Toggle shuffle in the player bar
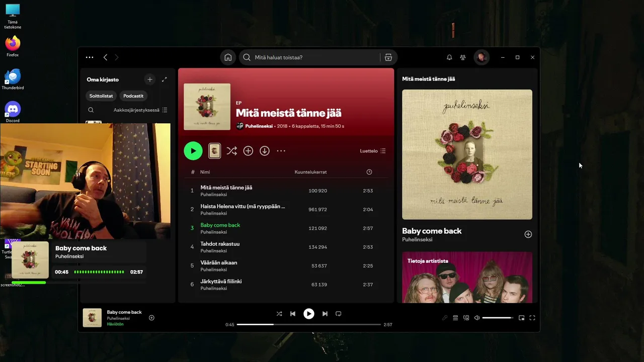 [x=279, y=314]
